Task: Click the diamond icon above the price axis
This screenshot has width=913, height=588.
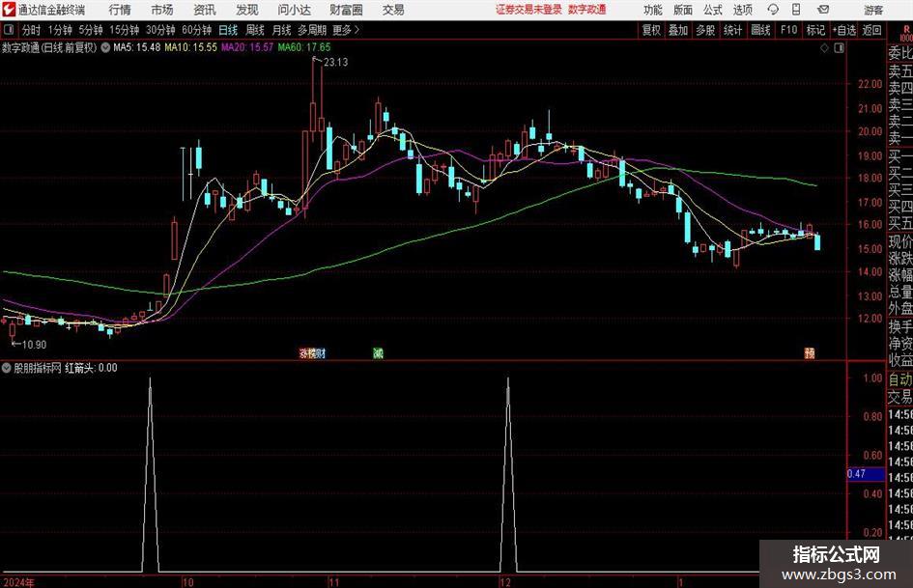Action: pos(824,48)
